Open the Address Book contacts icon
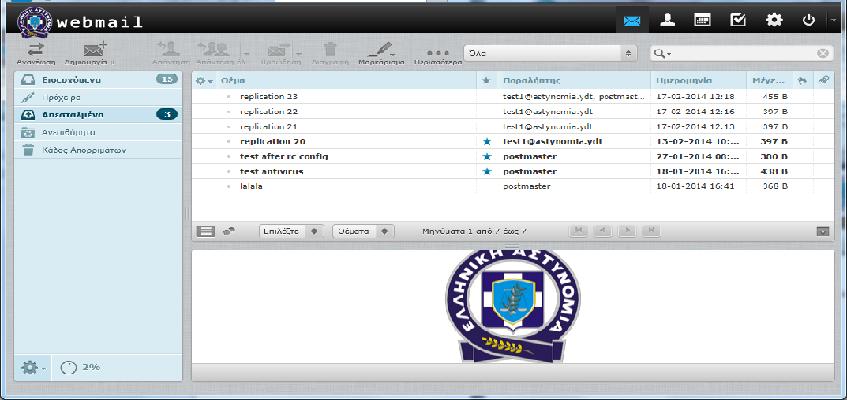The image size is (847, 400). point(668,21)
